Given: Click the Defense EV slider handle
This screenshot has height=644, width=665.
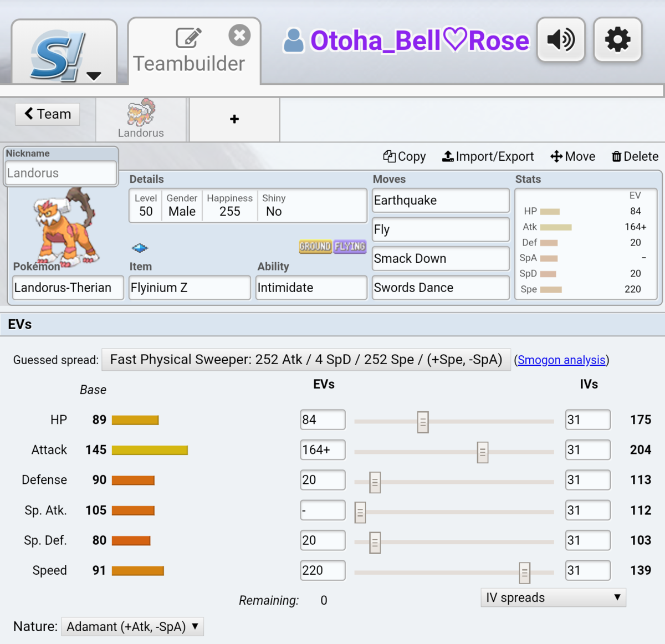Looking at the screenshot, I should 375,483.
